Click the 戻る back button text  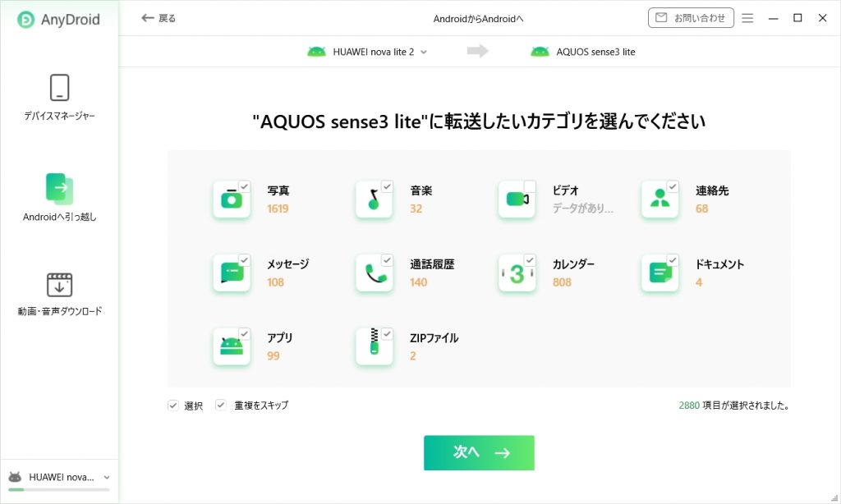tap(167, 18)
